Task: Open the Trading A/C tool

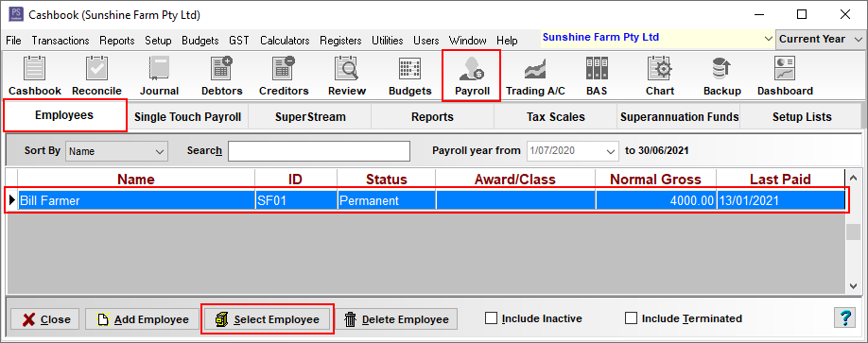Action: 535,76
